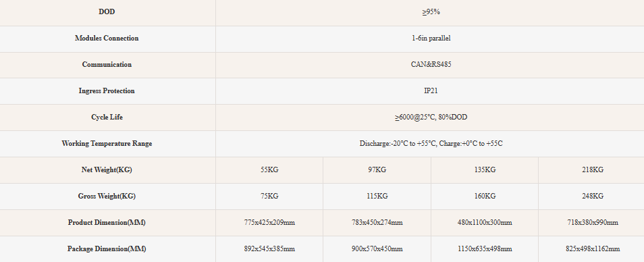This screenshot has height=262, width=644.
Task: Select the Discharge and Charge temperature text
Action: click(x=431, y=143)
